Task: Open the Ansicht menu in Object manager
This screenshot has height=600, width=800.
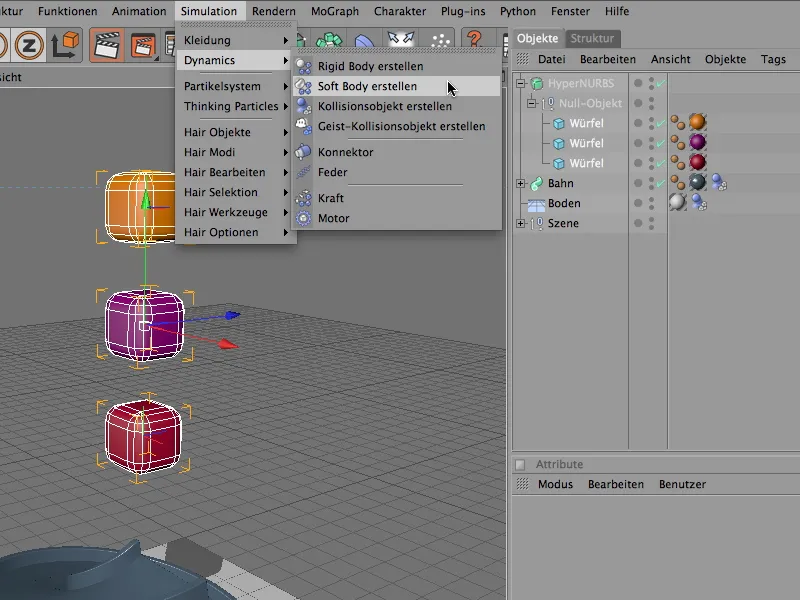Action: (x=670, y=59)
